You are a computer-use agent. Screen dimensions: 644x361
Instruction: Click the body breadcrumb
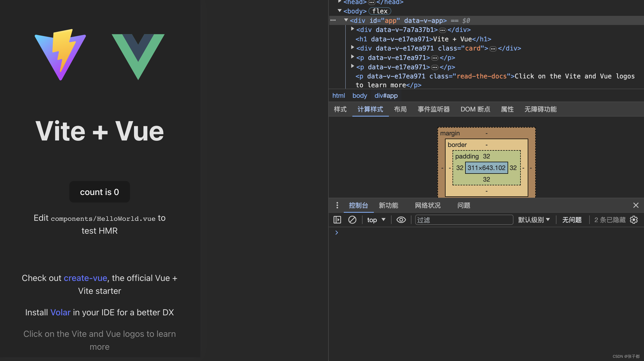coord(360,96)
